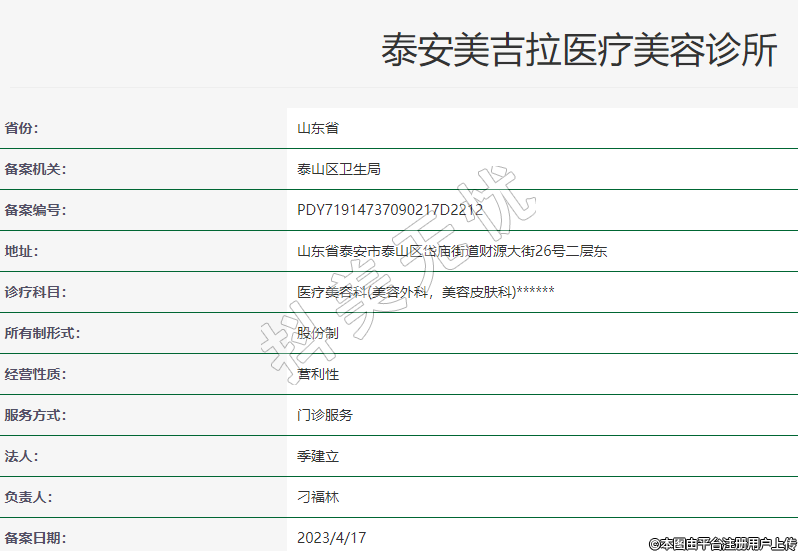798x551 pixels.
Task: Click the 地址 row label
Action: pyautogui.click(x=21, y=251)
